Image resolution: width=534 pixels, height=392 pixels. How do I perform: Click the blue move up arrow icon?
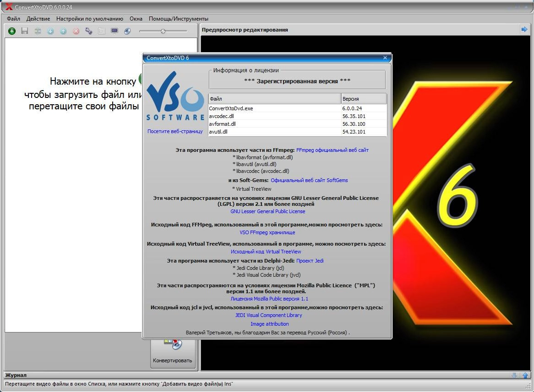(x=63, y=31)
